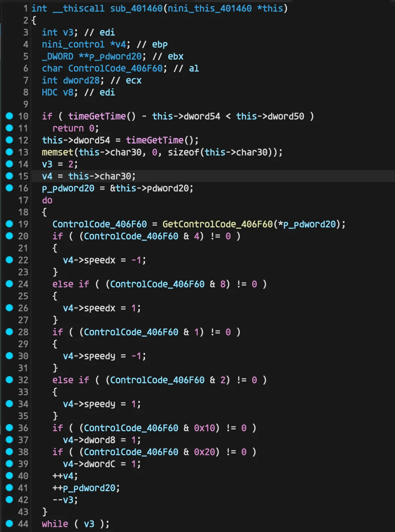The image size is (395, 532).
Task: Click timeGetTime call on line 12
Action: pyautogui.click(x=155, y=140)
